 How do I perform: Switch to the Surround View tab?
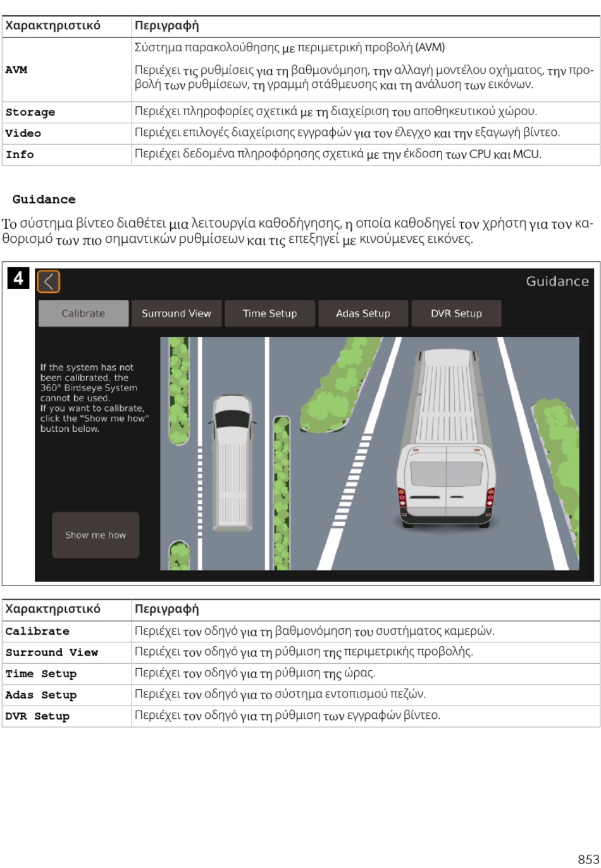click(x=177, y=314)
